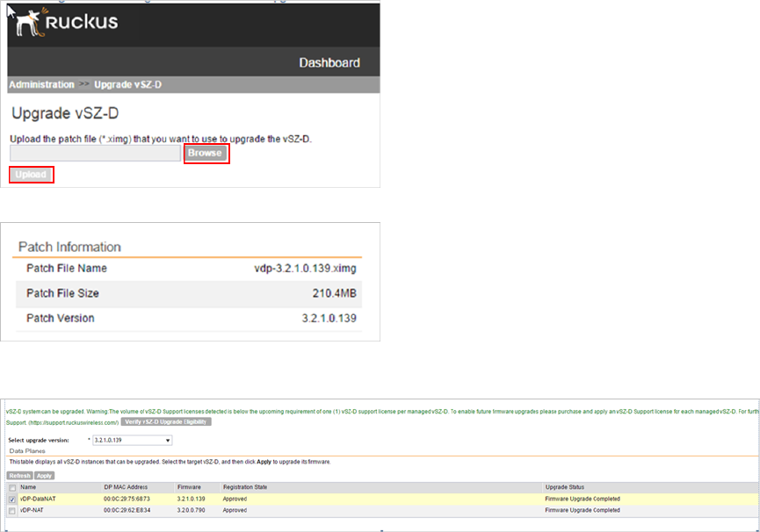Click the Patch Information heading
The height and width of the screenshot is (532, 760).
point(69,247)
